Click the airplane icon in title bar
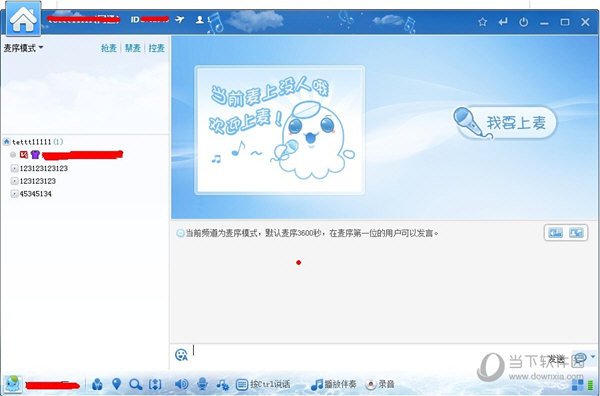Viewport: 600px width, 396px height. 179,19
